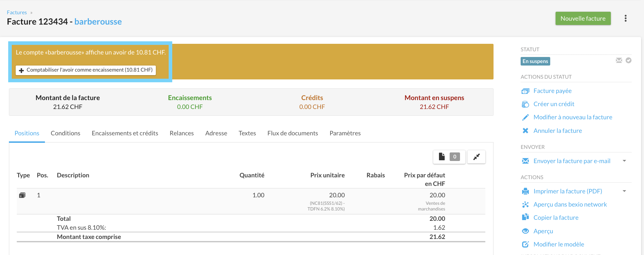Open the barberousse contact link

click(x=98, y=22)
